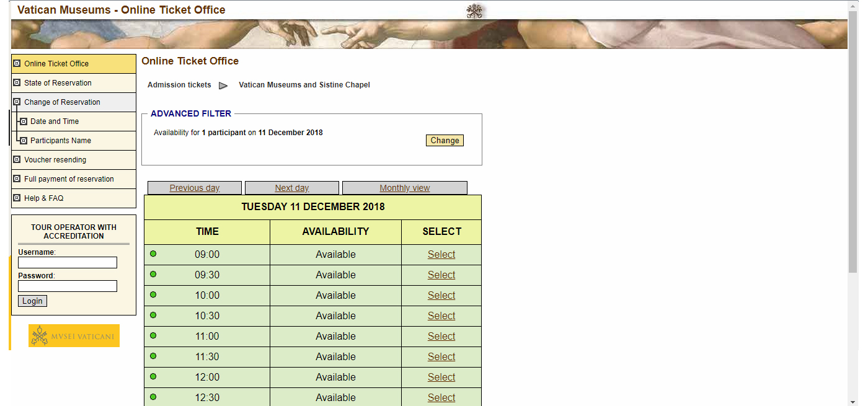Open Full payment of reservation entry

pos(74,179)
